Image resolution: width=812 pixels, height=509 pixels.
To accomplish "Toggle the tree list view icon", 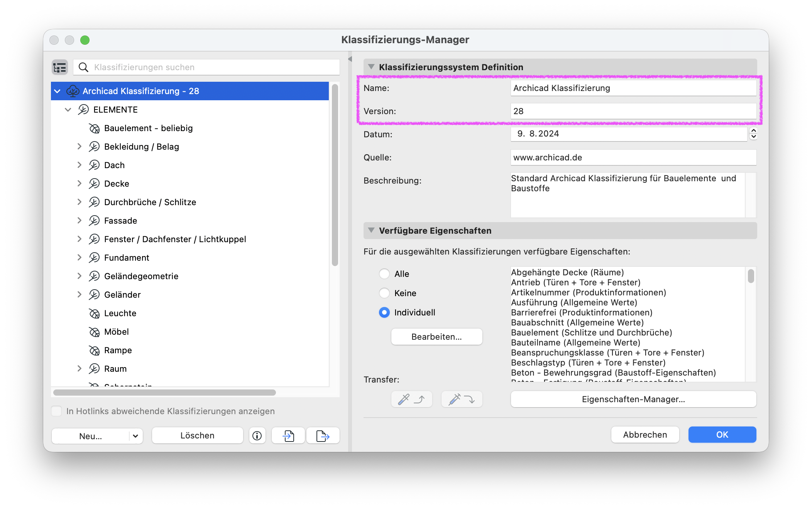I will tap(60, 67).
